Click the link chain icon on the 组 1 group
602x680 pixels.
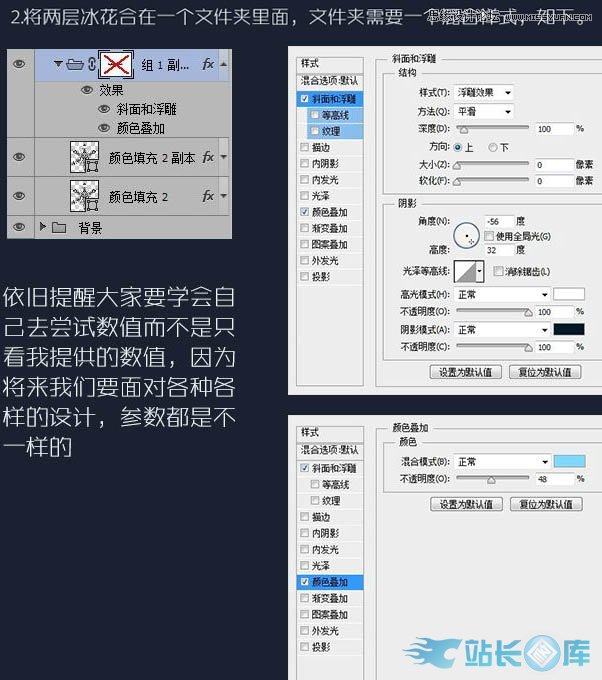coord(92,65)
